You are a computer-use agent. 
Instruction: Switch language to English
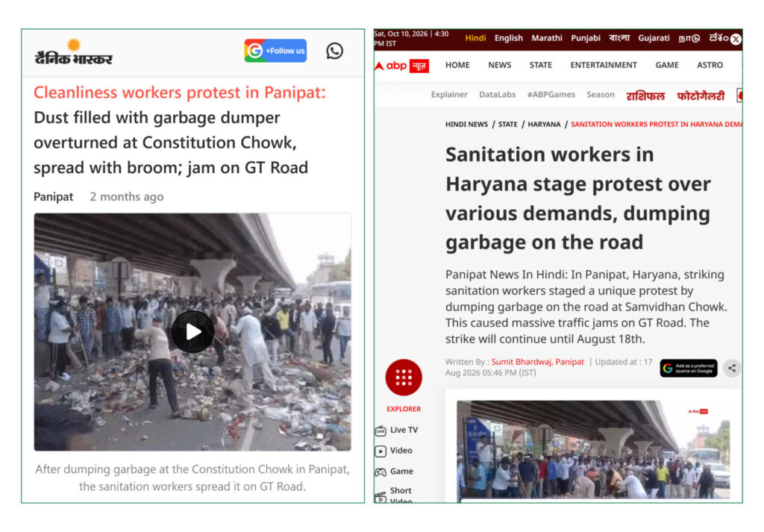tap(508, 38)
